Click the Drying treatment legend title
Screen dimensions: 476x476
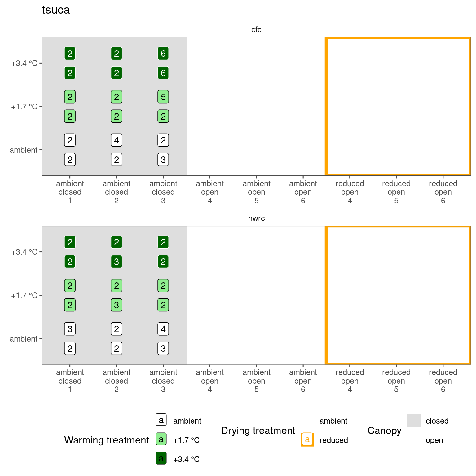pyautogui.click(x=258, y=430)
